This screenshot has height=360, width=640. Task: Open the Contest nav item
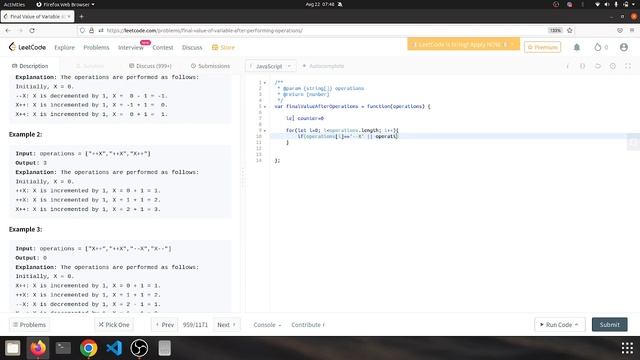(163, 47)
